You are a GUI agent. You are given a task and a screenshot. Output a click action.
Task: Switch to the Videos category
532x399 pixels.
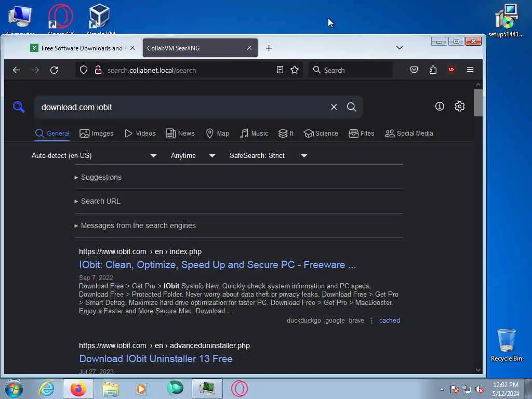coord(140,134)
